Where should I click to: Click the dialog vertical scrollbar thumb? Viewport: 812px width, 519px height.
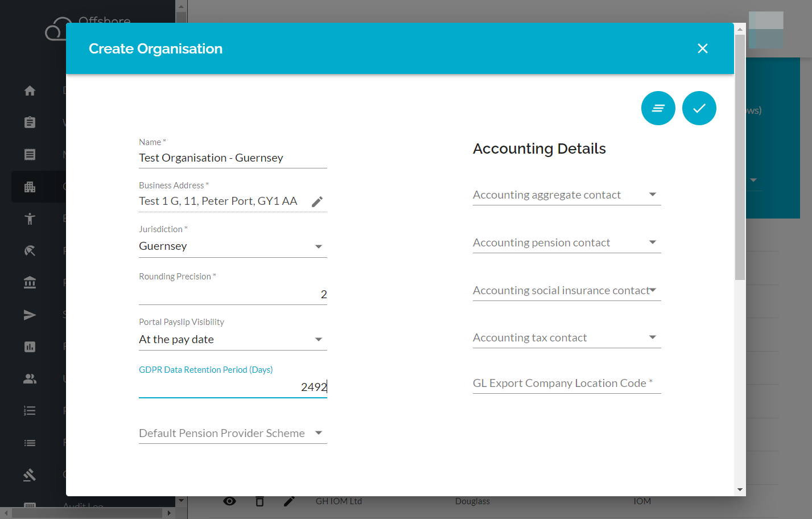click(740, 158)
